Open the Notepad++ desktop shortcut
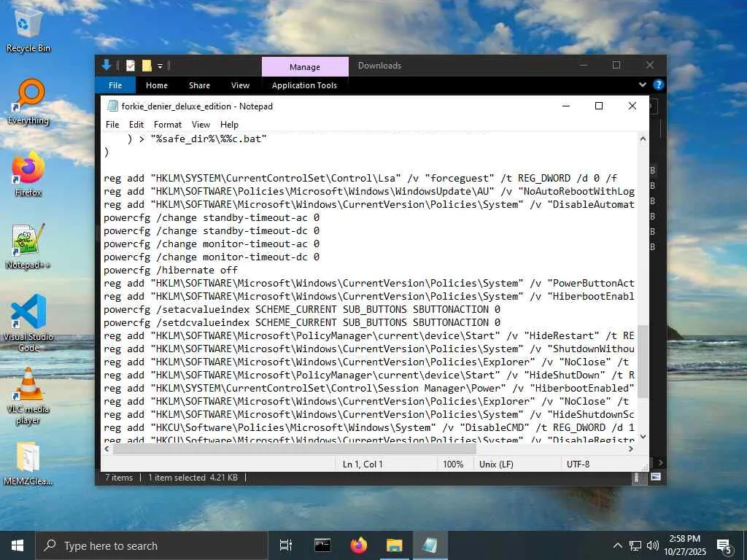The height and width of the screenshot is (560, 747). [28, 246]
